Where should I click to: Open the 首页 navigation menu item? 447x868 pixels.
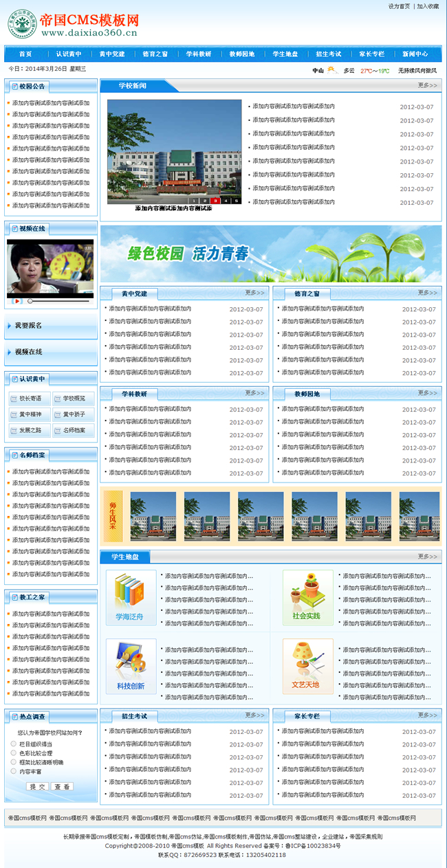(25, 54)
